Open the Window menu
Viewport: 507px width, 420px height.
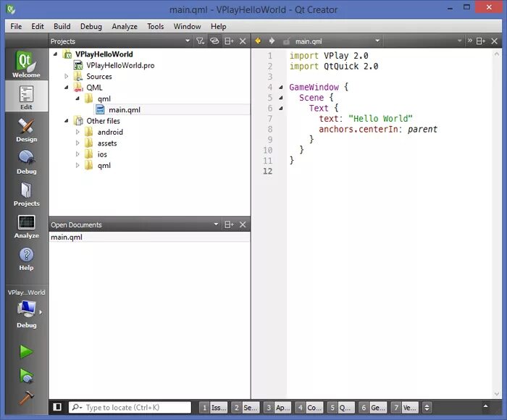click(187, 26)
